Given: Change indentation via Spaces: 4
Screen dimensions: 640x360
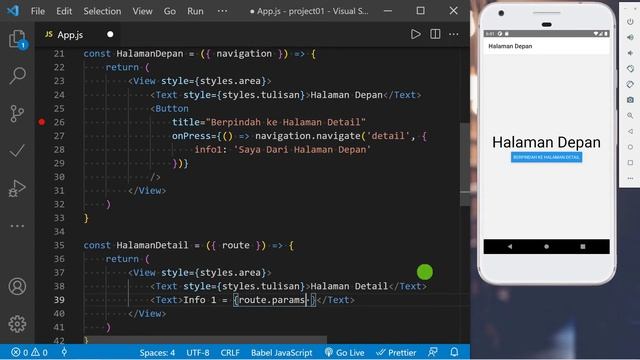Looking at the screenshot, I should click(157, 353).
